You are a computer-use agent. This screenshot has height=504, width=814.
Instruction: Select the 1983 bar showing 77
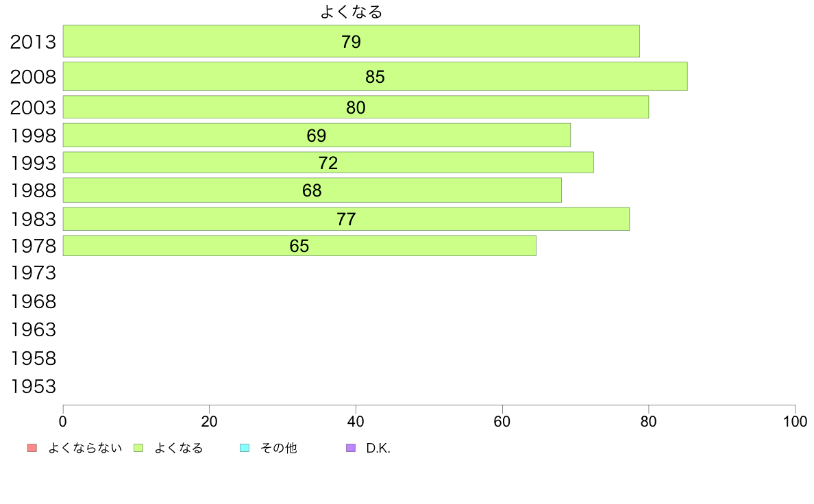coord(346,218)
